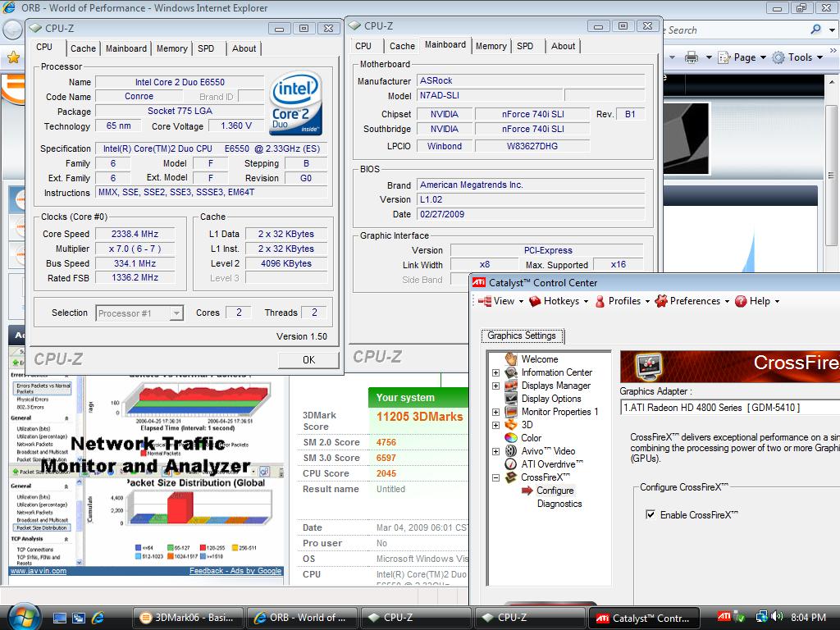Open the www.javvin.com link
The width and height of the screenshot is (840, 630).
(x=39, y=571)
